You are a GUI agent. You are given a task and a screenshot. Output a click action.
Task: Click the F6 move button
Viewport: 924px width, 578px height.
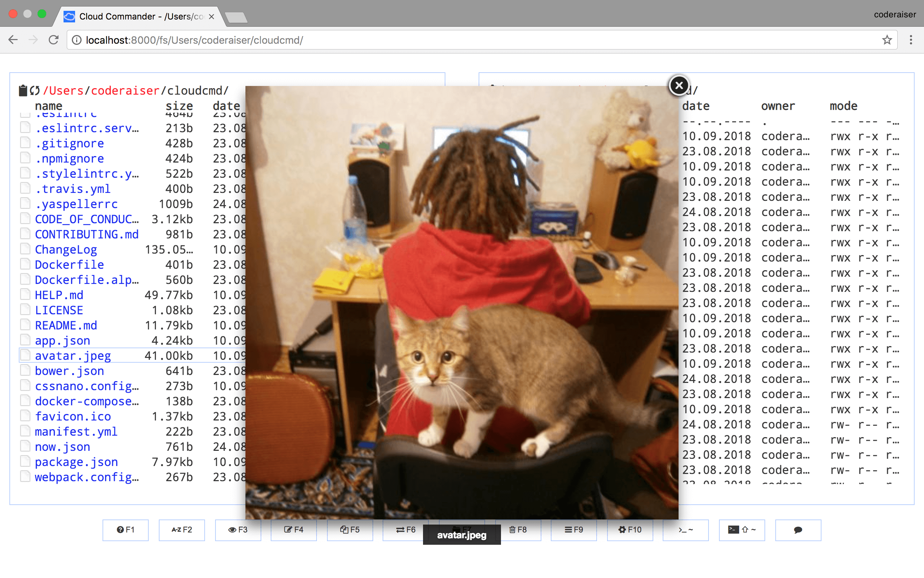coord(405,530)
